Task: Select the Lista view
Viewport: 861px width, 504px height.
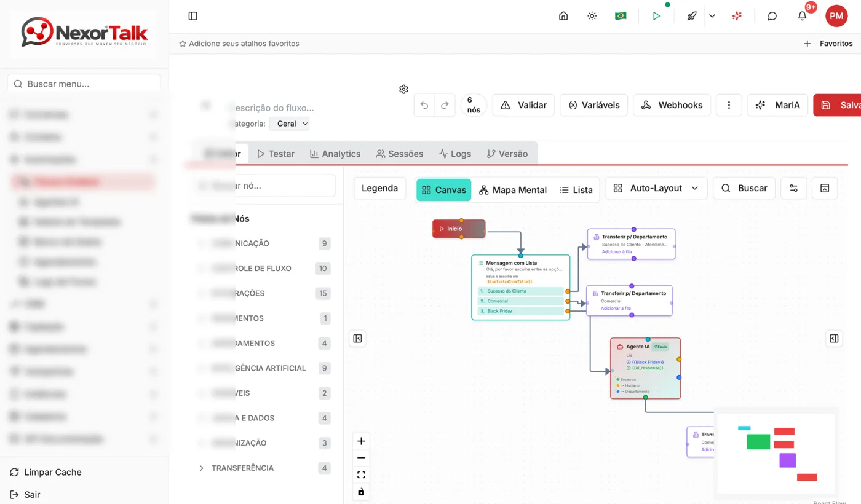Action: pos(576,190)
